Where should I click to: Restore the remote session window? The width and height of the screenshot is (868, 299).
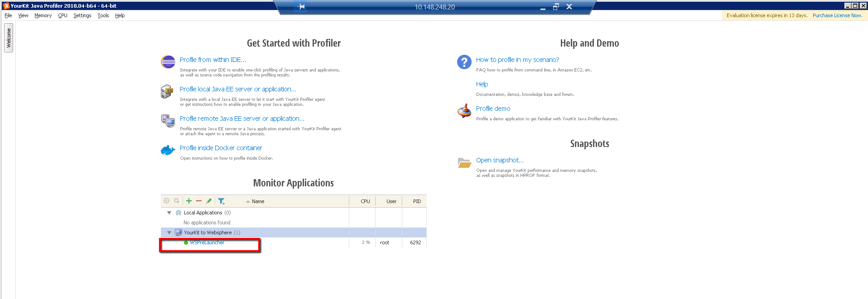(556, 7)
